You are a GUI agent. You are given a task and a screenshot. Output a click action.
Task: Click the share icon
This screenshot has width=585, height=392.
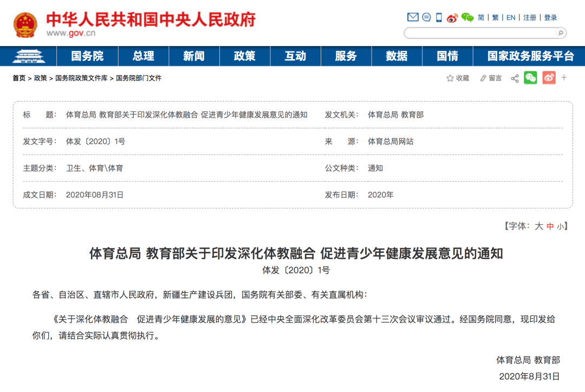(x=515, y=78)
